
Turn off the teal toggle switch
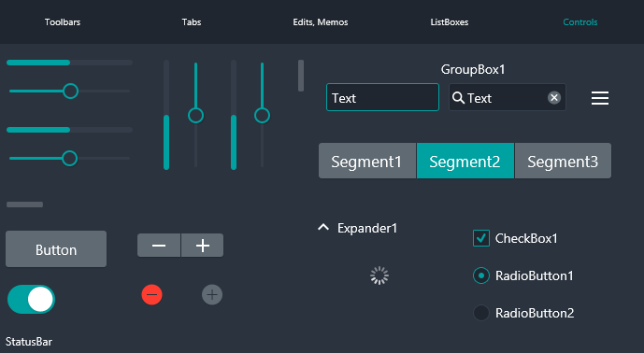coord(31,299)
